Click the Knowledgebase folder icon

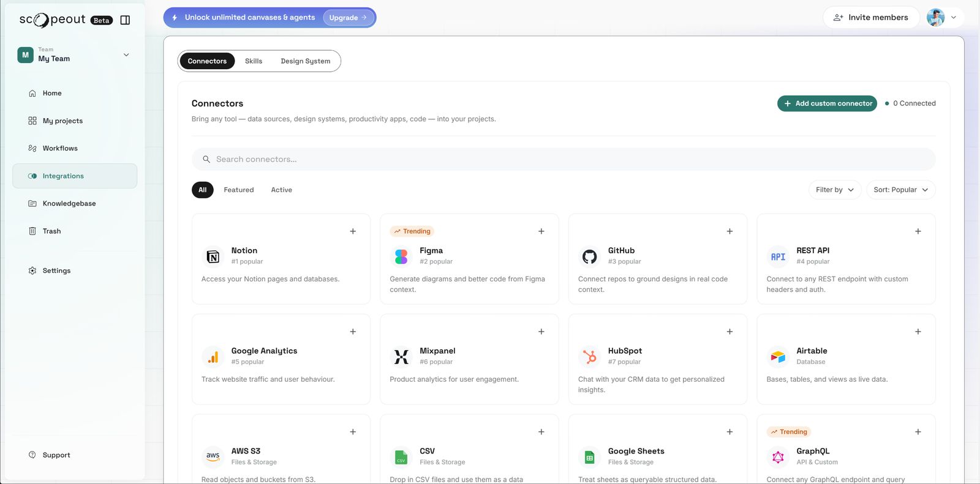point(32,204)
